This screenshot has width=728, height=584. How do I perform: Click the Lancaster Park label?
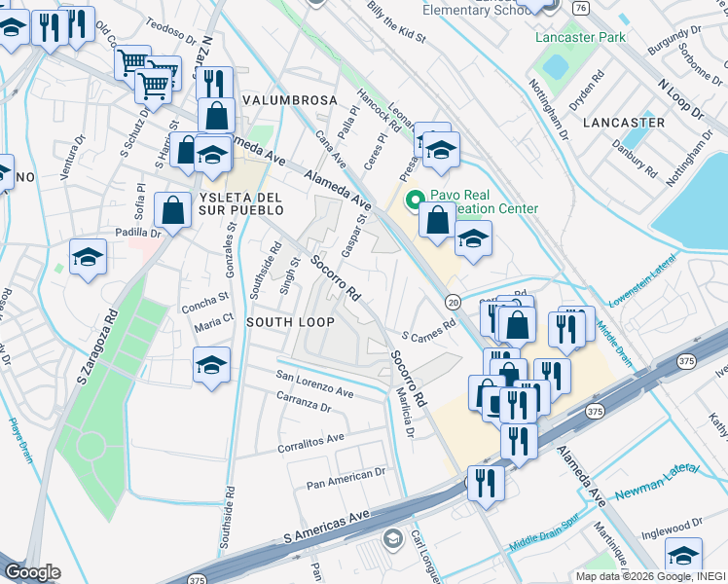pyautogui.click(x=580, y=37)
